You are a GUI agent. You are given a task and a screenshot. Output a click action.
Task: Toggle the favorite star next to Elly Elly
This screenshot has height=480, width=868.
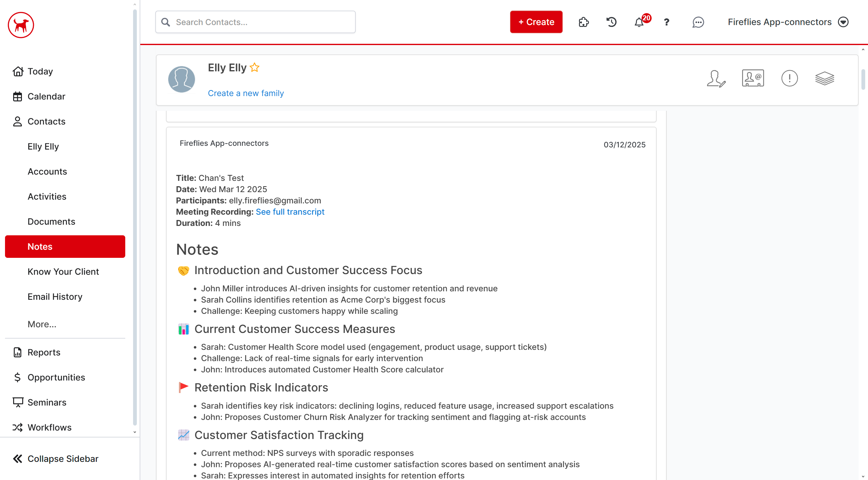tap(255, 68)
